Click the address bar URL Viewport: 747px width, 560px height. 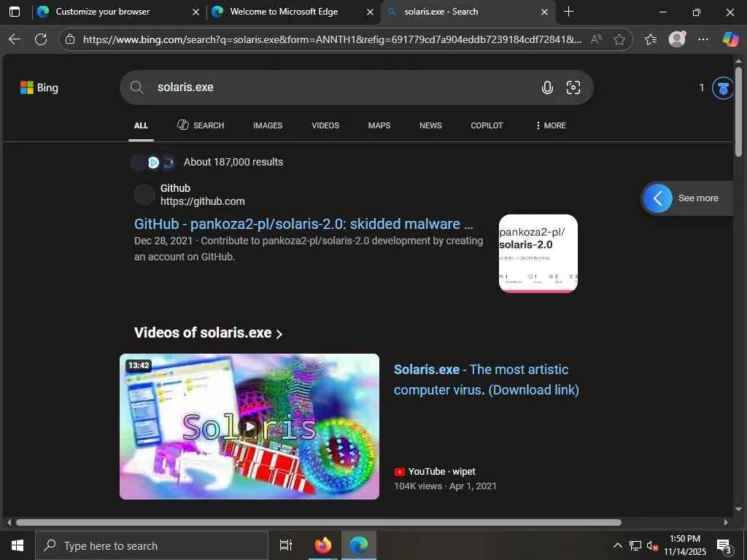point(332,39)
